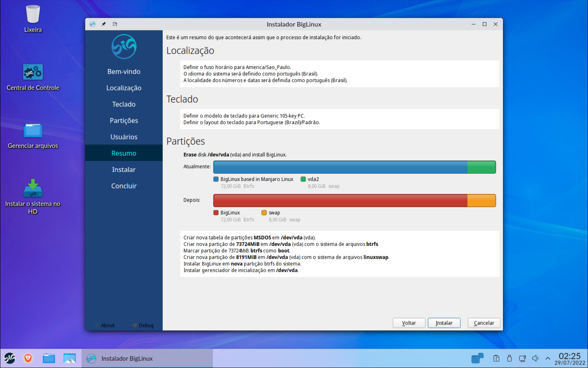Select the Resumo step in sidebar

pyautogui.click(x=124, y=153)
